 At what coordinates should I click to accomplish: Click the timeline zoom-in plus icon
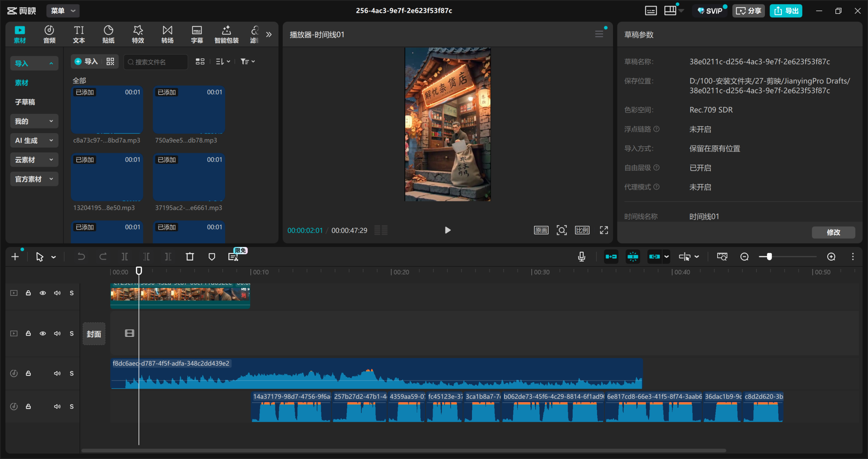[831, 257]
